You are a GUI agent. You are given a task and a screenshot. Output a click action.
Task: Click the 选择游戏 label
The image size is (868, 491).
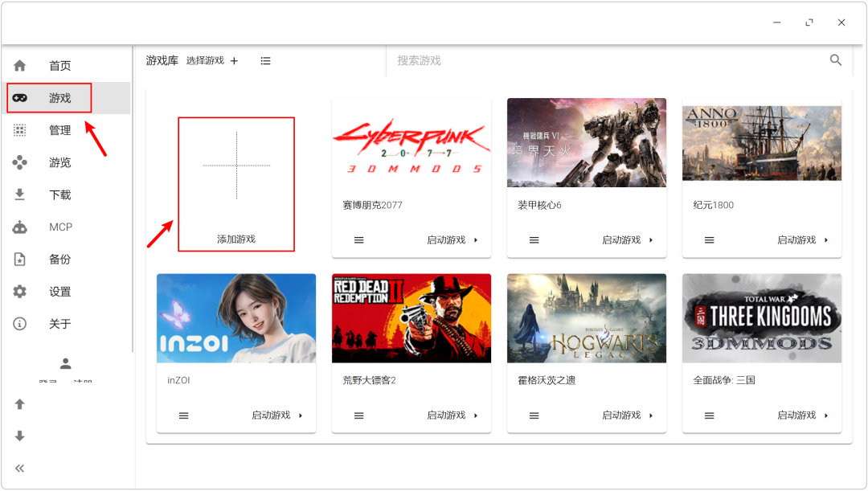tap(205, 60)
